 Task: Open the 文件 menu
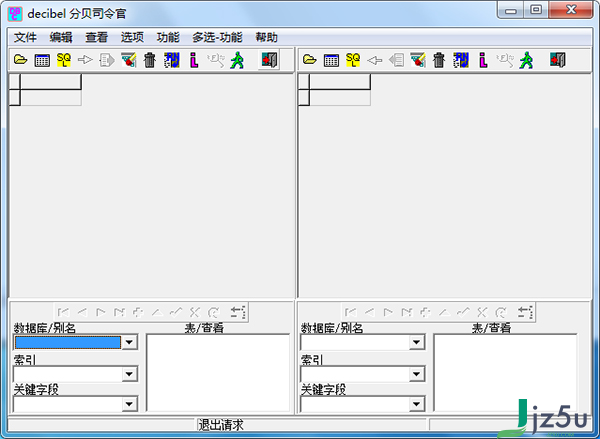(x=25, y=37)
